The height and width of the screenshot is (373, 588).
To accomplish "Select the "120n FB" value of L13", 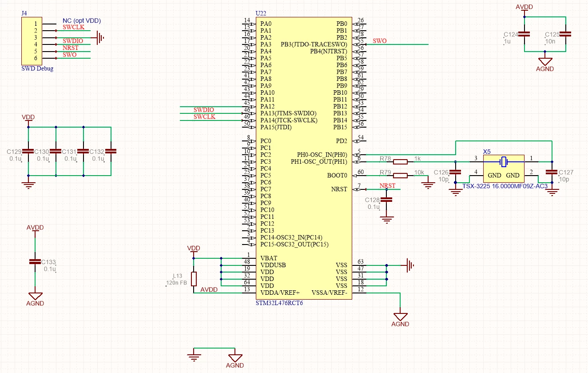I will coord(176,283).
